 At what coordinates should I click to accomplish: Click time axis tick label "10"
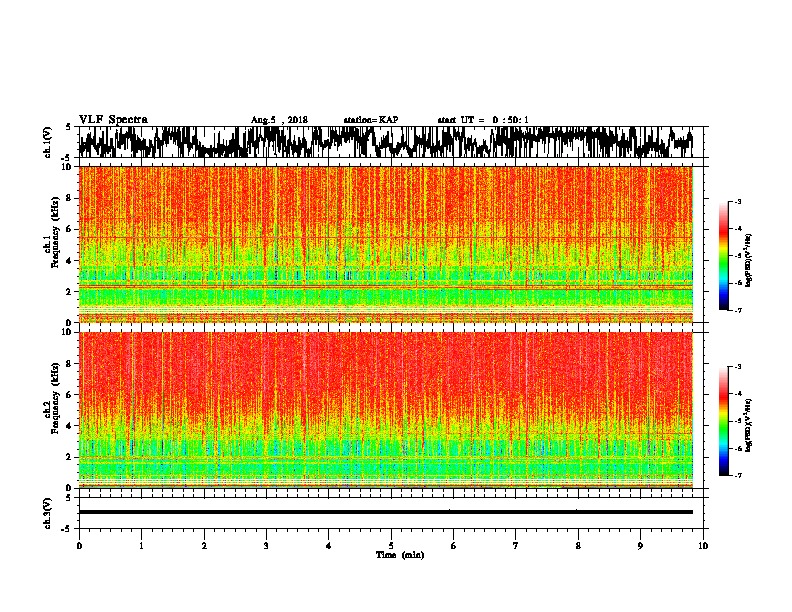coord(703,546)
